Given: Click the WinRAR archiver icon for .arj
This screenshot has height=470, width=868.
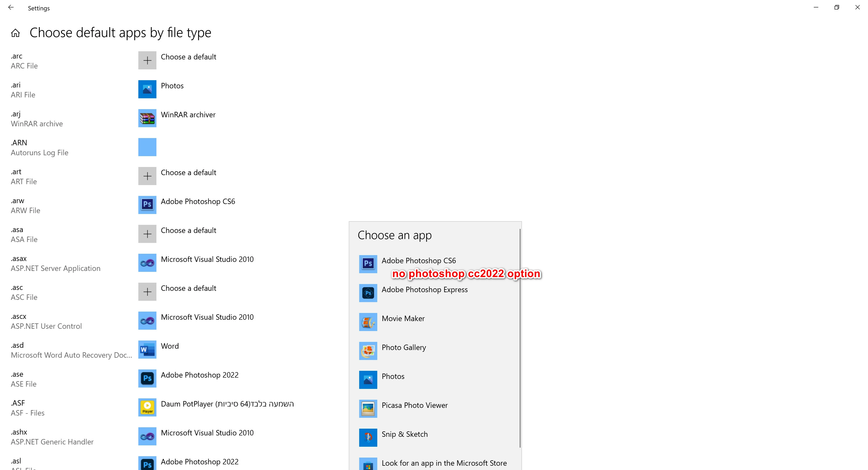Looking at the screenshot, I should point(147,118).
